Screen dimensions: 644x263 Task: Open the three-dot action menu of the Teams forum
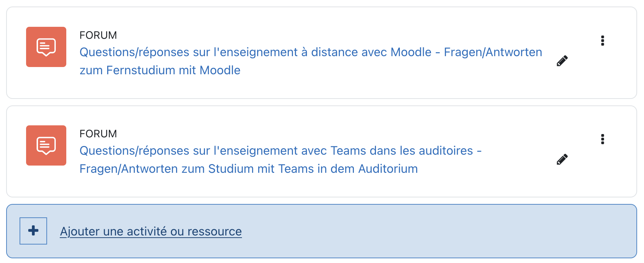(603, 139)
